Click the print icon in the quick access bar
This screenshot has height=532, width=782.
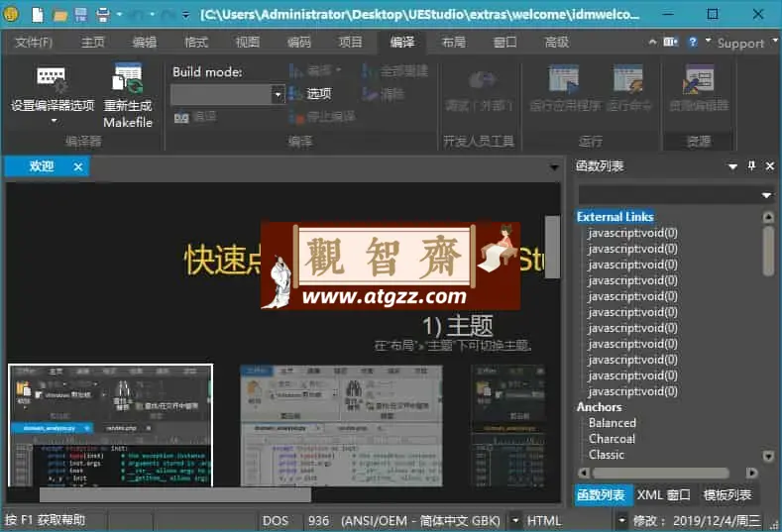103,15
